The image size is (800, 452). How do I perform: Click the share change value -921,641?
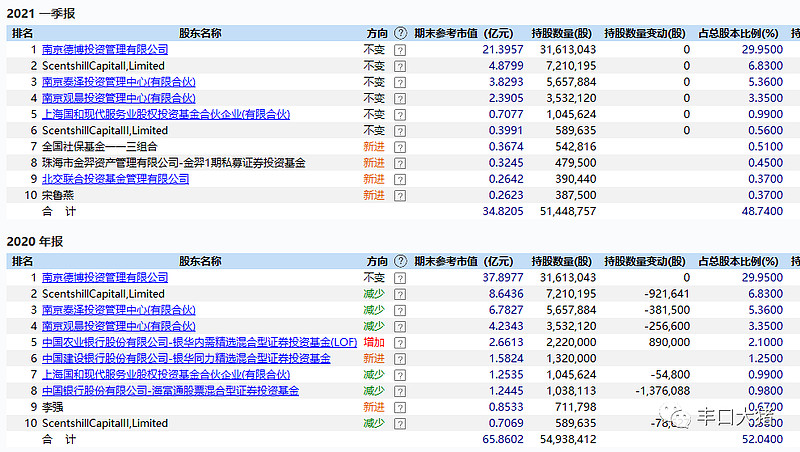pyautogui.click(x=667, y=294)
